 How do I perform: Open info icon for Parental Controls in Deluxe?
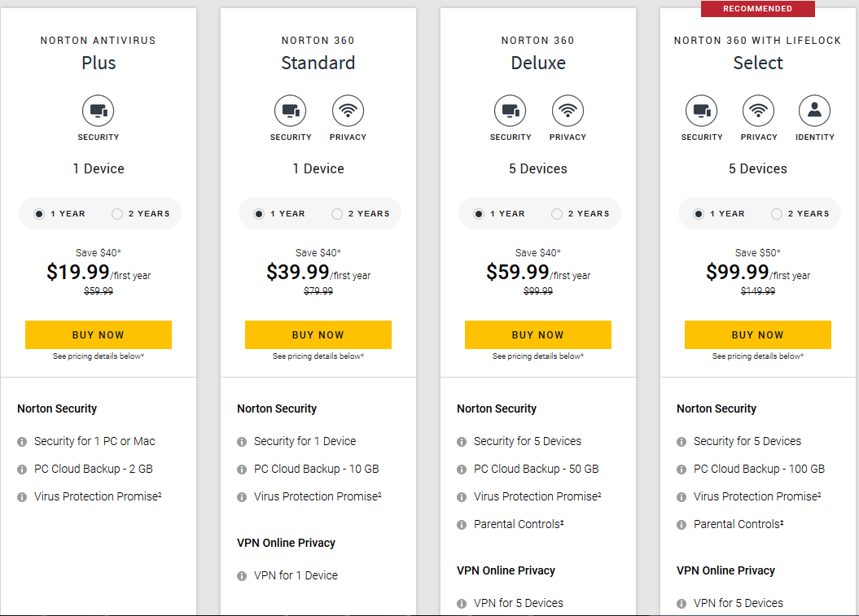pos(462,525)
